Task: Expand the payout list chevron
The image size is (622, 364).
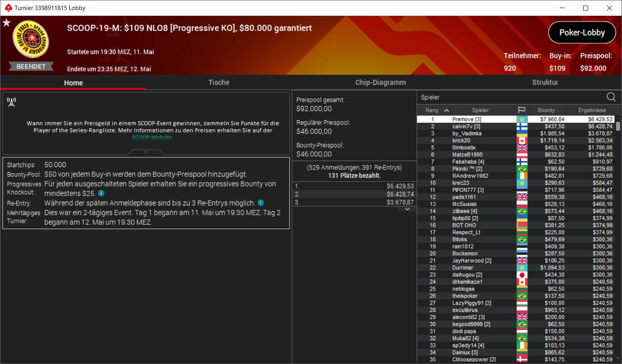Action: pos(408,209)
